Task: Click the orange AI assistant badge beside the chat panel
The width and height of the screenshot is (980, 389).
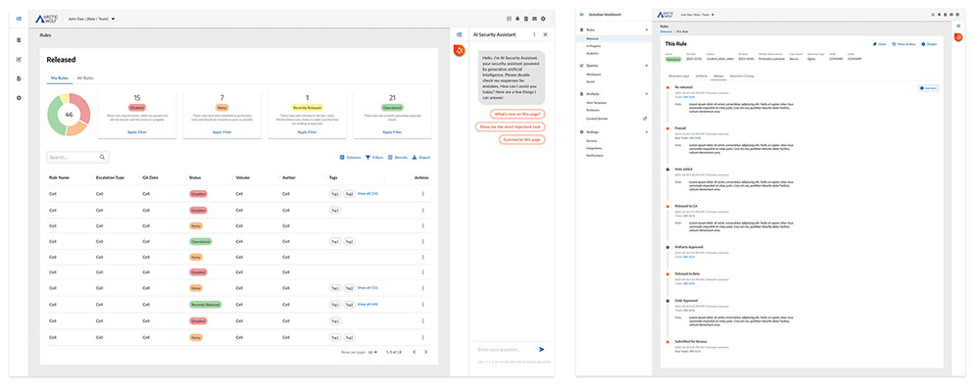Action: 460,51
